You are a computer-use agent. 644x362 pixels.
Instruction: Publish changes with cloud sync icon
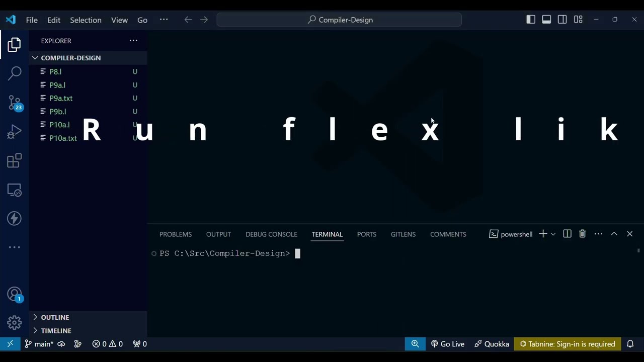tap(61, 344)
